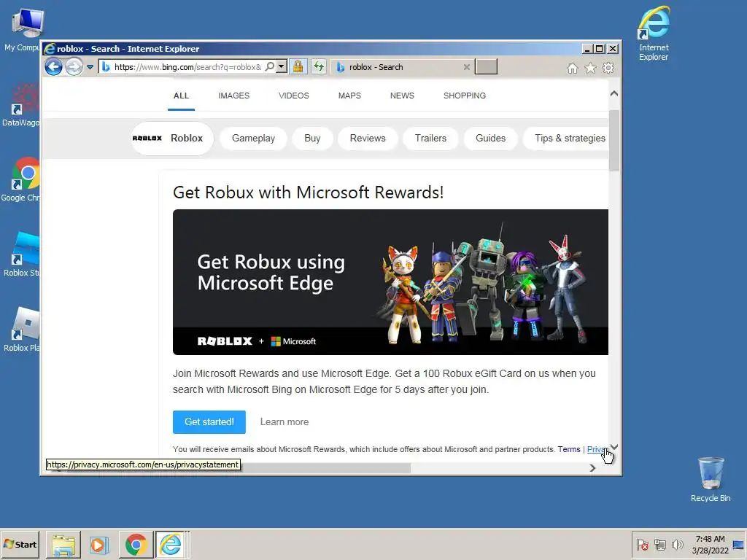Switch to the SHOPPING results tab
The height and width of the screenshot is (560, 747).
pyautogui.click(x=465, y=96)
